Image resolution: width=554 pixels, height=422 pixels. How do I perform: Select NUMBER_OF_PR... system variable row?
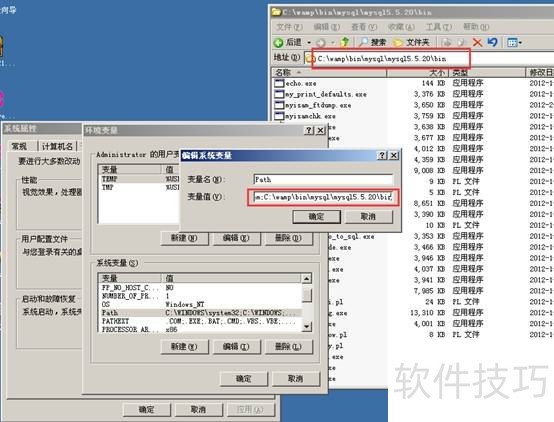pyautogui.click(x=200, y=296)
